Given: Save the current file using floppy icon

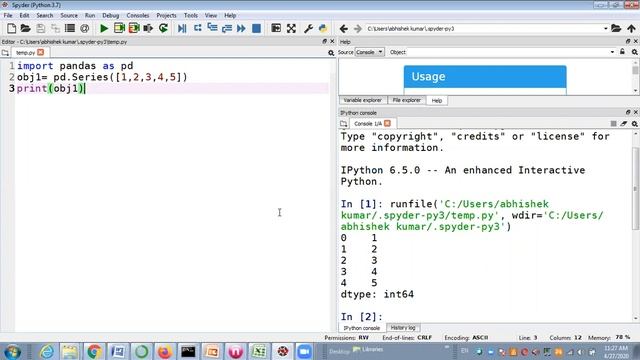Looking at the screenshot, I should (40, 28).
